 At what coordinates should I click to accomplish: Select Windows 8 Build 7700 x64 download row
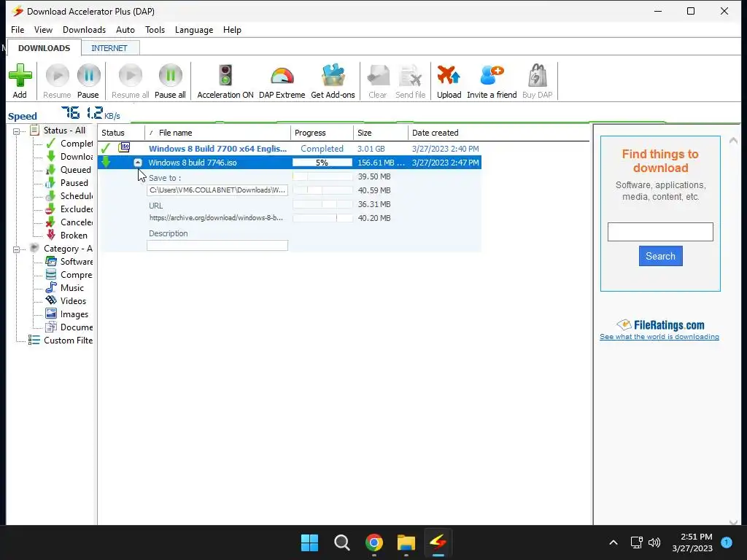pyautogui.click(x=290, y=149)
